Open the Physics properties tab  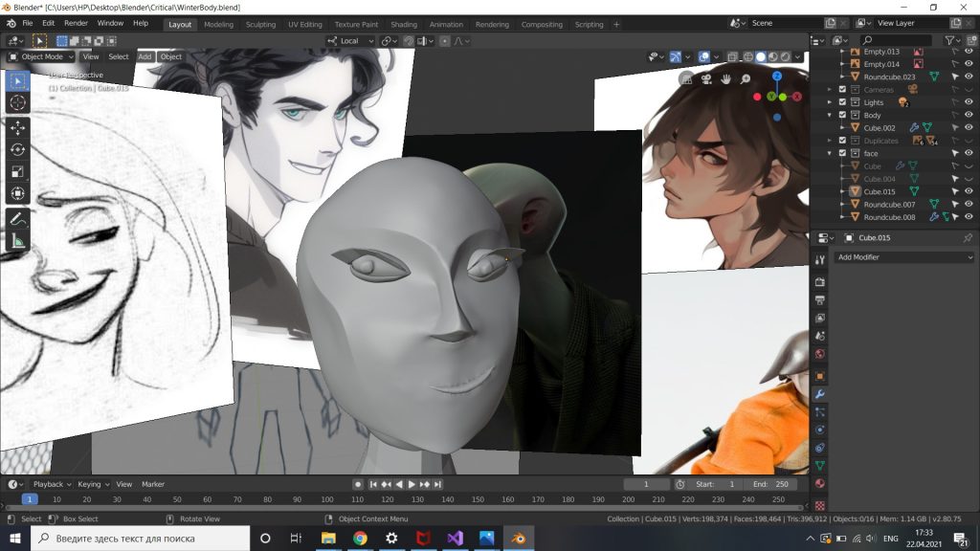point(820,430)
